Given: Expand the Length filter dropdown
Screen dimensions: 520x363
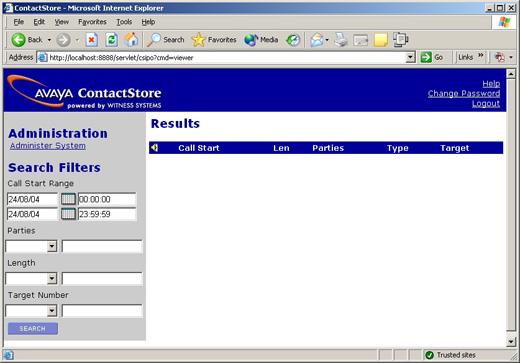Looking at the screenshot, I should (52, 278).
